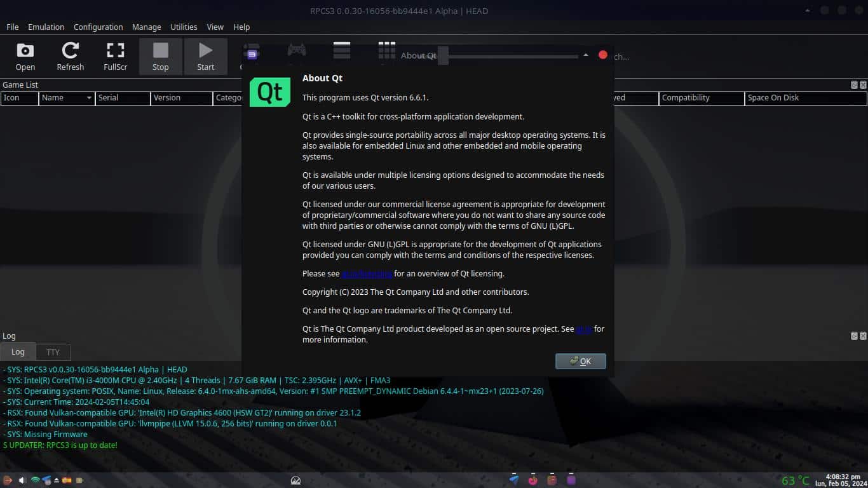The height and width of the screenshot is (488, 868).
Task: Sort by the Space On Disk column
Action: (806, 98)
